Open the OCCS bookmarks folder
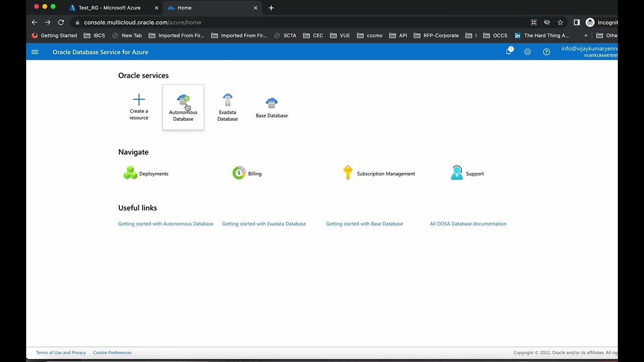 click(x=495, y=35)
